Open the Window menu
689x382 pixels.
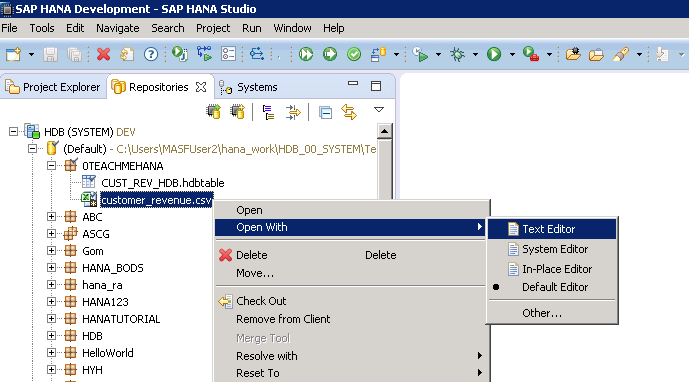click(292, 28)
